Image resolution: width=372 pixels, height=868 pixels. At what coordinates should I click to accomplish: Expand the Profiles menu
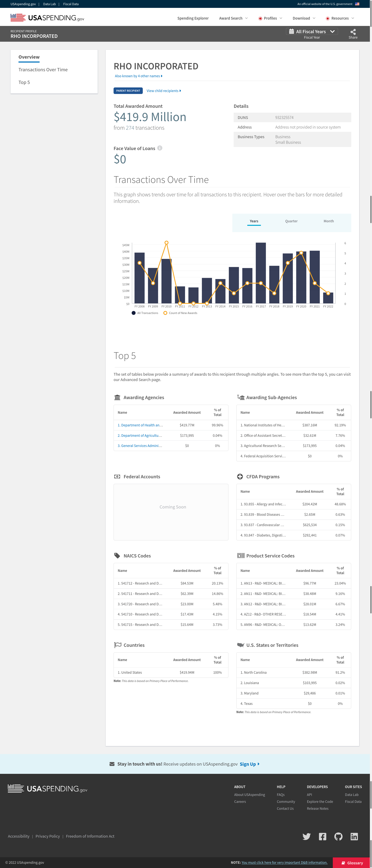coord(270,18)
